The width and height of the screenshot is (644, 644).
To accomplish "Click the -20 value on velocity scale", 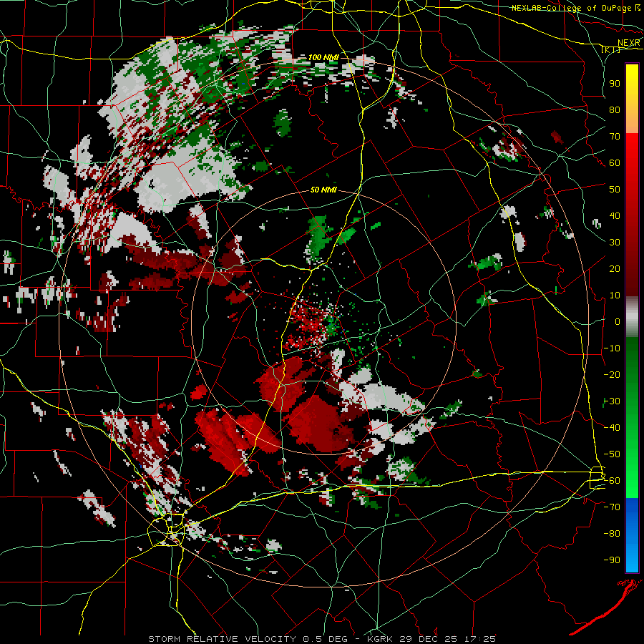I will click(x=612, y=374).
